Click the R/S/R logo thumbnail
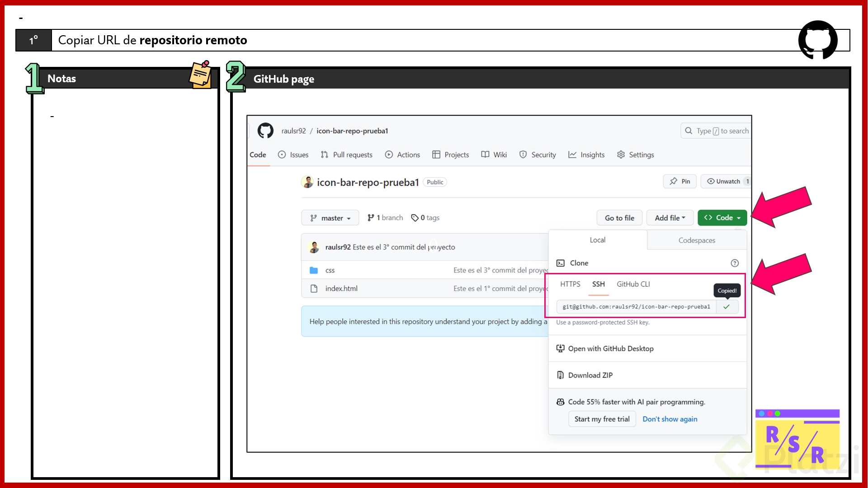The height and width of the screenshot is (488, 868). pyautogui.click(x=797, y=439)
